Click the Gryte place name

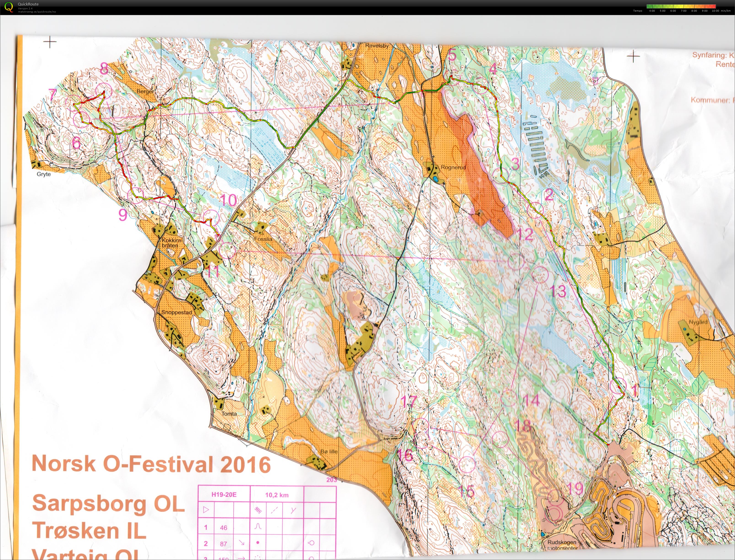click(x=44, y=174)
